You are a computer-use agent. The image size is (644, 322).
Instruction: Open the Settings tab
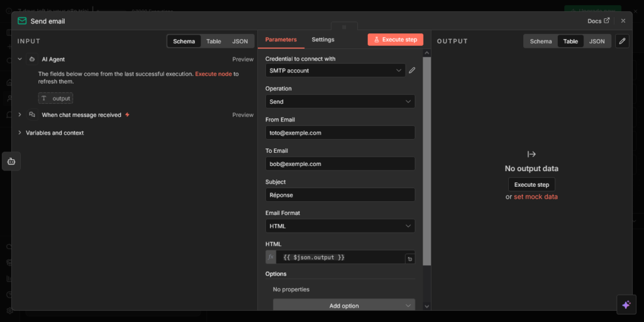click(323, 40)
